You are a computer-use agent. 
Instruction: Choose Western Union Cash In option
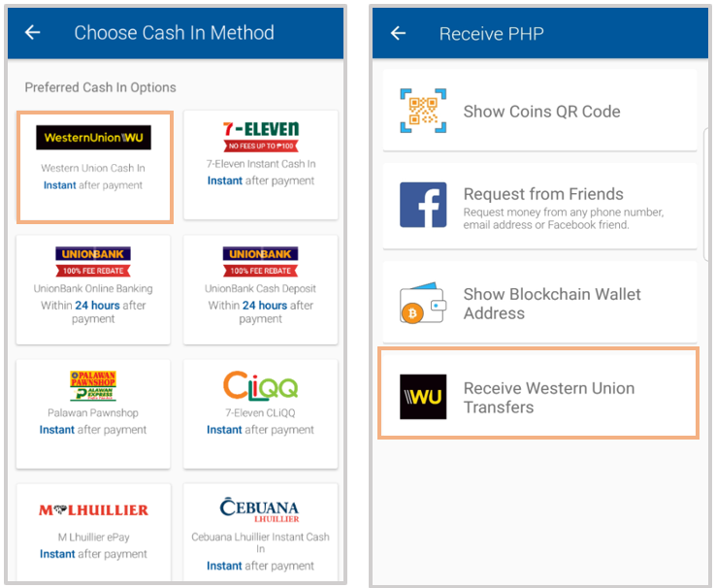coord(94,167)
